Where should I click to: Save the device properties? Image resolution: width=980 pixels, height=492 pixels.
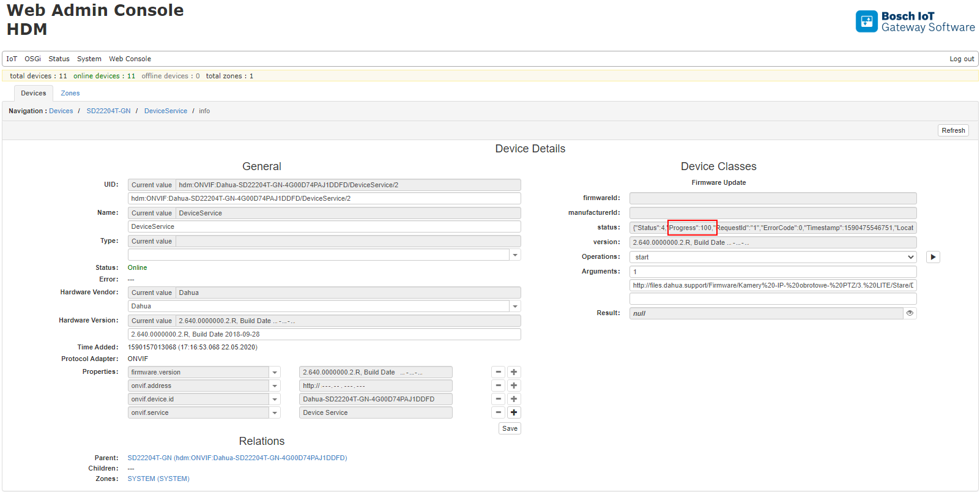pos(510,428)
